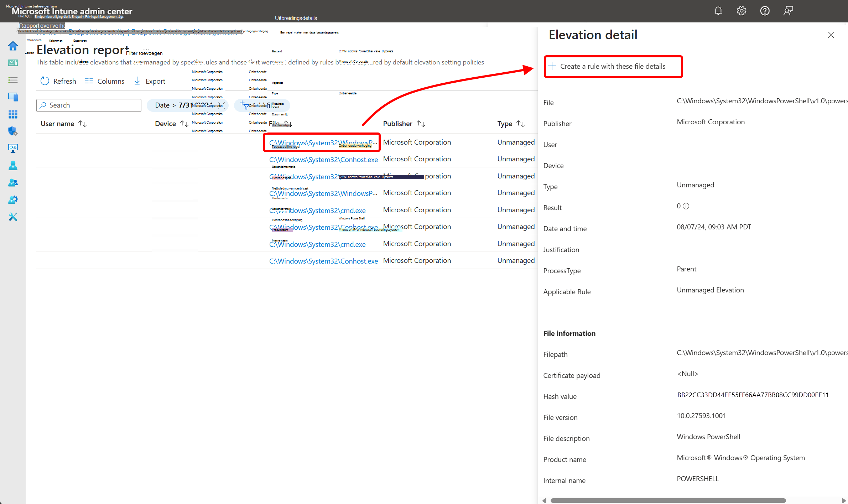Select the Applicable Rule value Unmanaged Elevation
The image size is (848, 504).
point(710,290)
